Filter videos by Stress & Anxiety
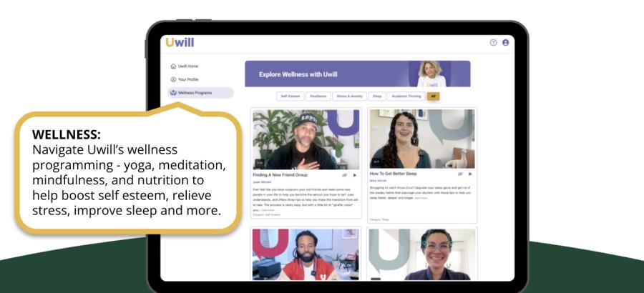644x293 pixels. [x=349, y=96]
